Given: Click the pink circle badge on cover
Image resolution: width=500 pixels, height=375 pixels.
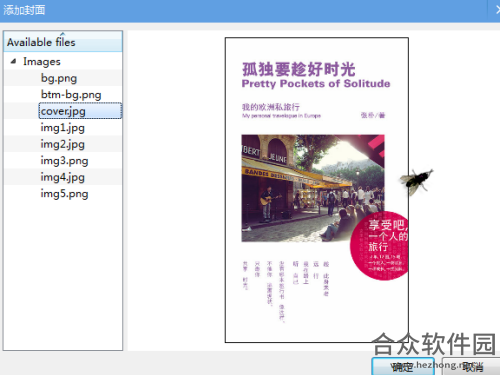Looking at the screenshot, I should click(x=379, y=246).
